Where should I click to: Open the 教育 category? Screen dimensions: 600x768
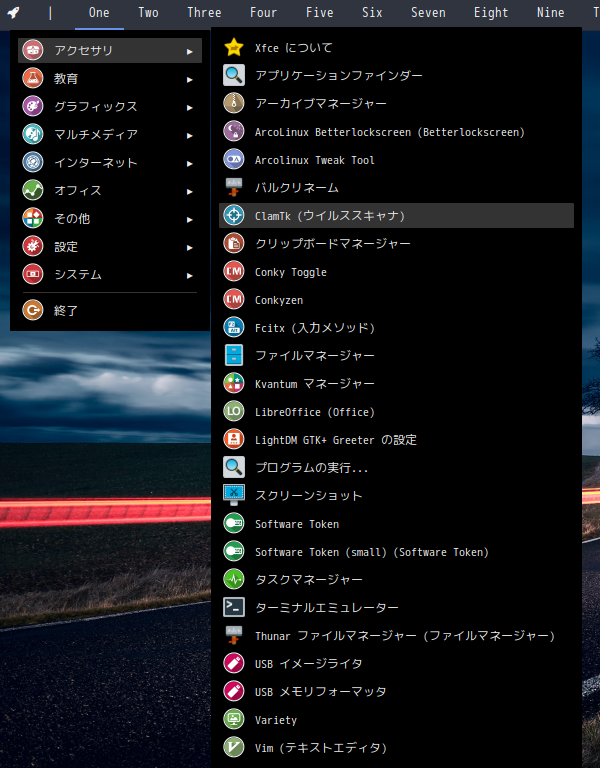tap(110, 78)
